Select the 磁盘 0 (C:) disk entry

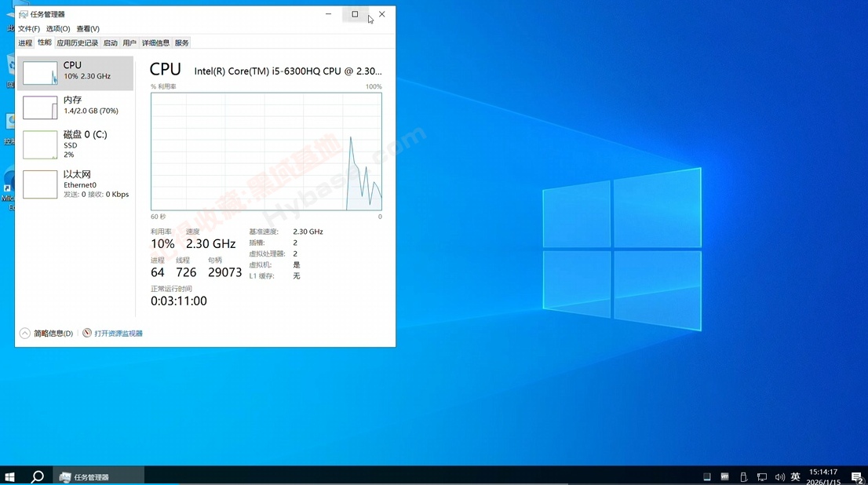tap(75, 144)
